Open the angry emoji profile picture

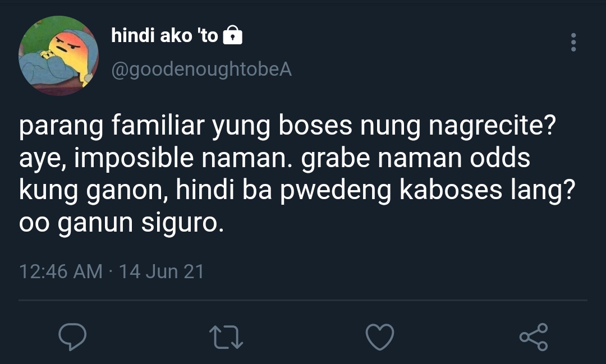(58, 56)
